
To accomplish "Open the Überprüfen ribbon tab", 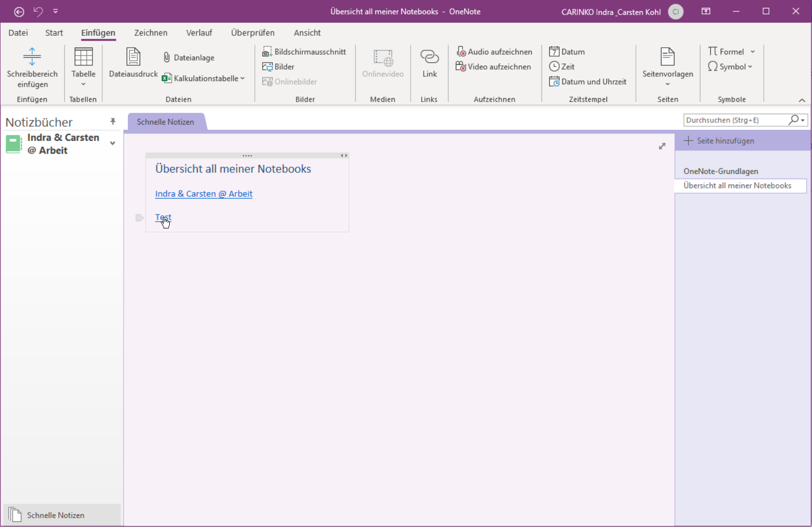I will (253, 33).
